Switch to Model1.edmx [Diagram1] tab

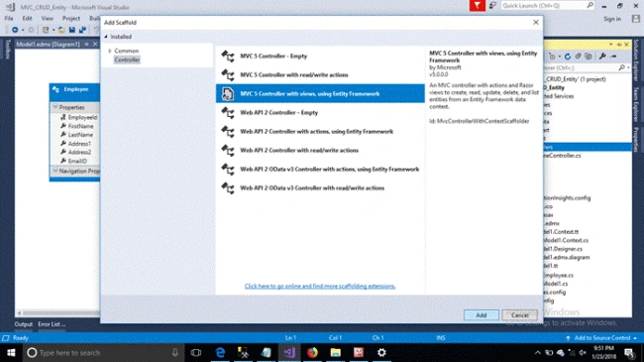pos(49,44)
